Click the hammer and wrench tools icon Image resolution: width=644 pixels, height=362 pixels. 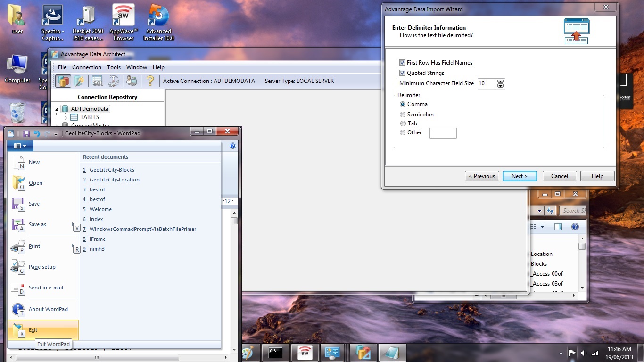(114, 81)
